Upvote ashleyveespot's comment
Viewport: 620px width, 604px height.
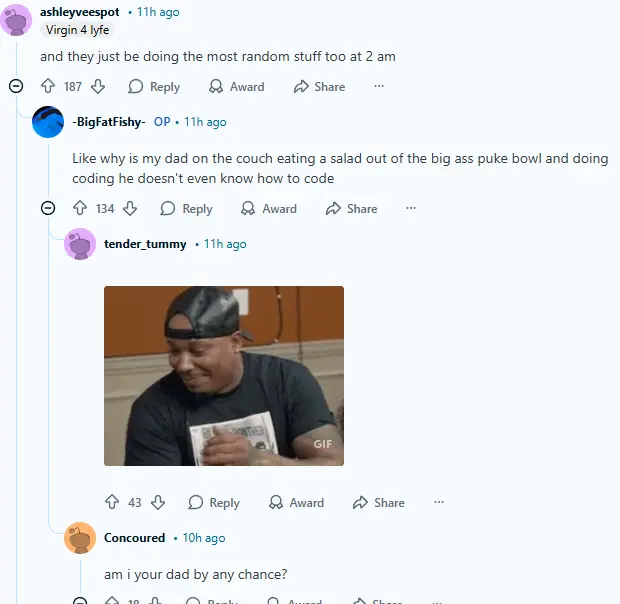coord(48,87)
